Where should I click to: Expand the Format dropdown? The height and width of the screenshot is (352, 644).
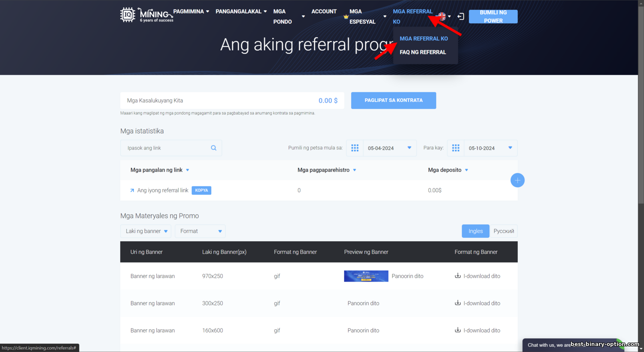coord(200,231)
